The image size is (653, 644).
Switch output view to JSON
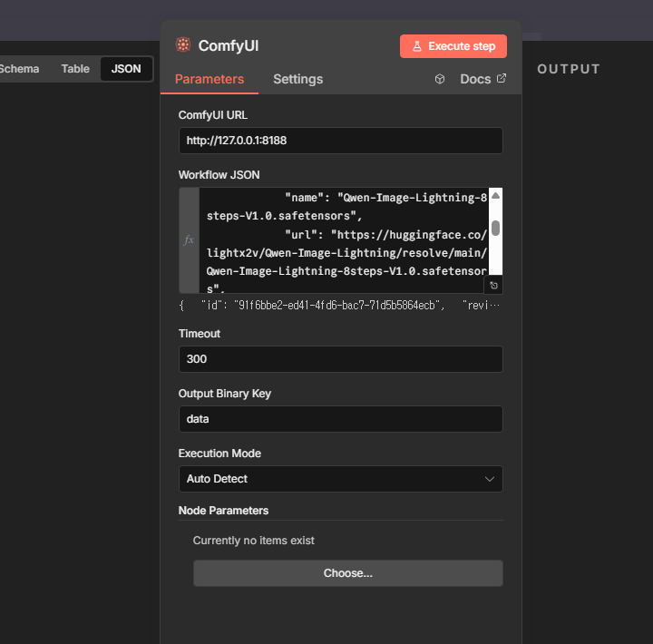(x=126, y=69)
